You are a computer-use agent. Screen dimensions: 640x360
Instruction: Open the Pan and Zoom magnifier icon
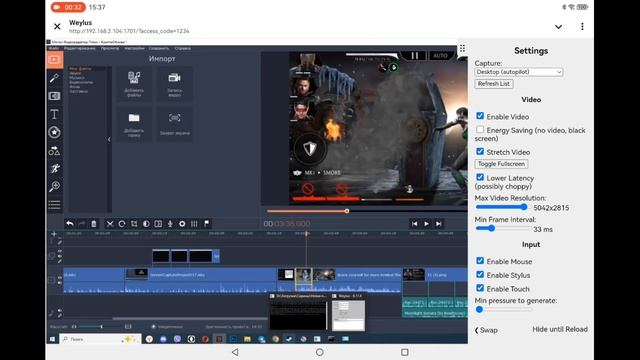[54, 187]
